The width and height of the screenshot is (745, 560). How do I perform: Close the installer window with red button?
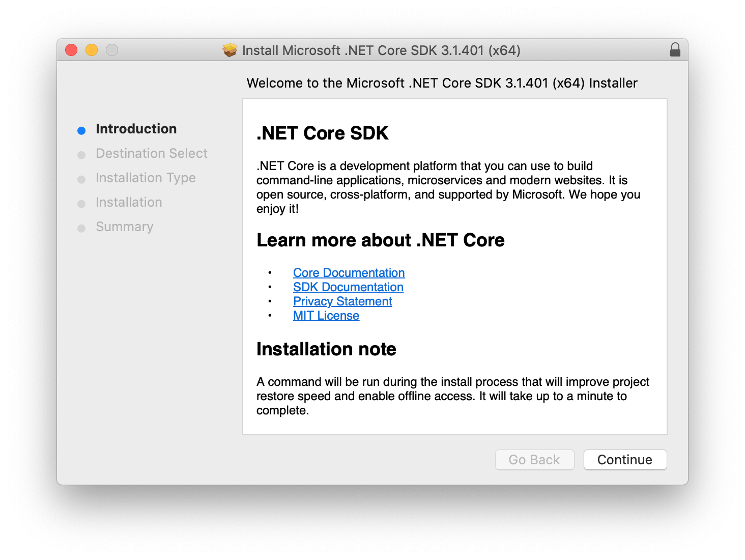71,50
